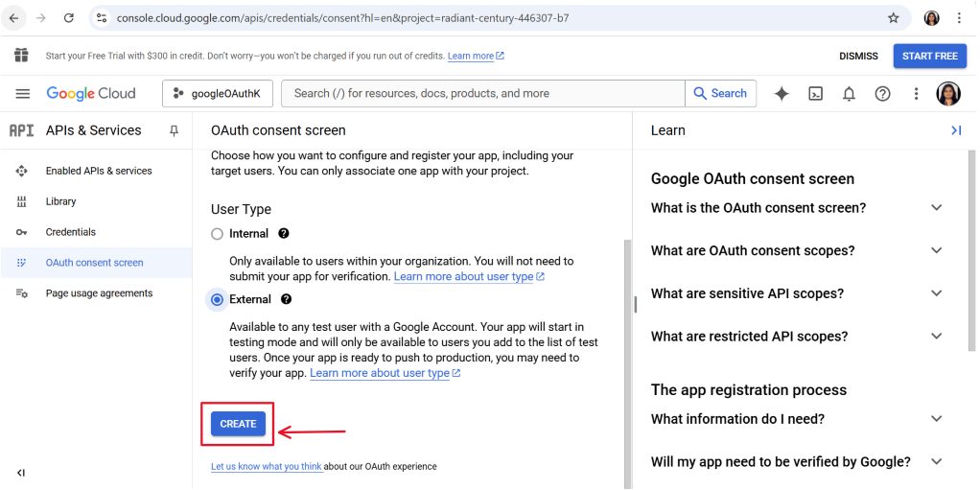980x490 pixels.
Task: Open the Google Cloud navigation hamburger menu
Action: coord(22,93)
